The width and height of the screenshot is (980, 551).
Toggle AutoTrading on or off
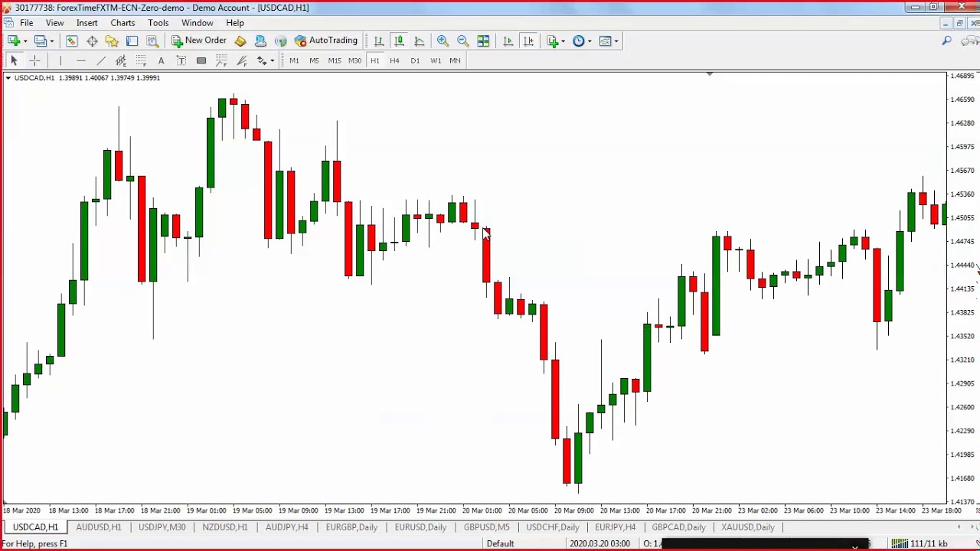(x=326, y=41)
